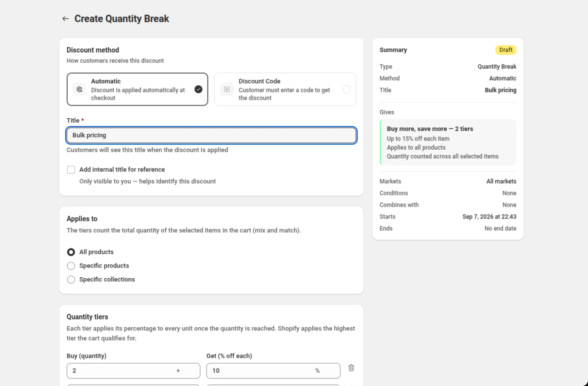Click the 'Automatic' method value in Summary
The width and height of the screenshot is (588, 386).
(503, 78)
